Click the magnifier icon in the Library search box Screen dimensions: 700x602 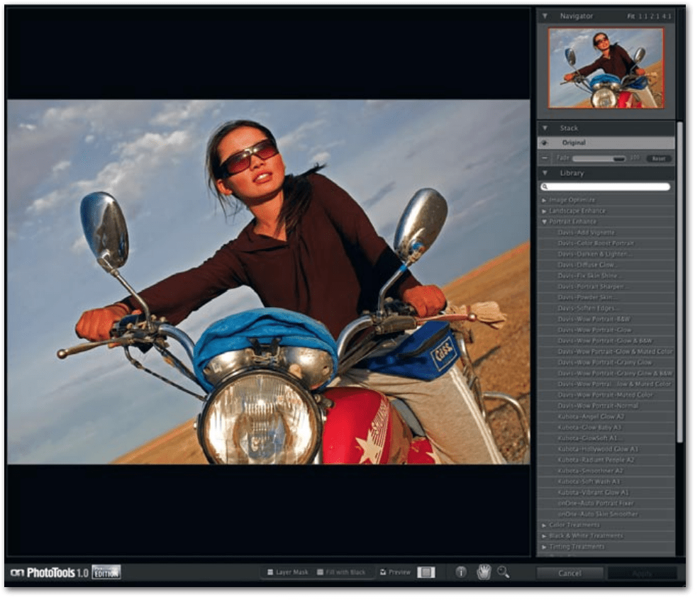click(544, 186)
